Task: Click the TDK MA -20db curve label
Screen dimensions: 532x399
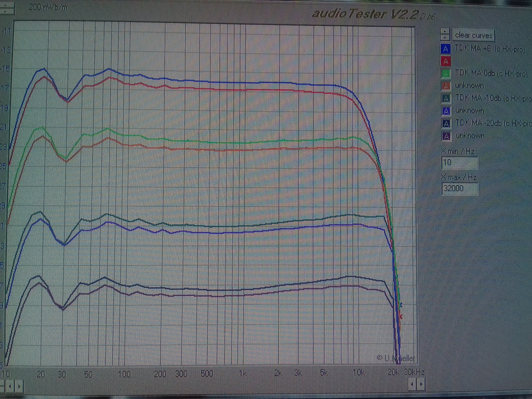Action: click(x=492, y=123)
